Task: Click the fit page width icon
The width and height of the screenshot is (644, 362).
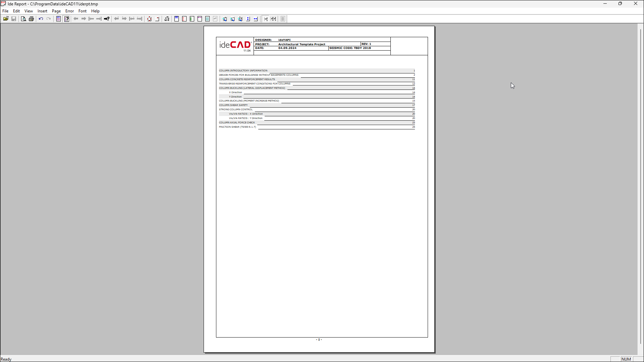Action: [x=256, y=19]
